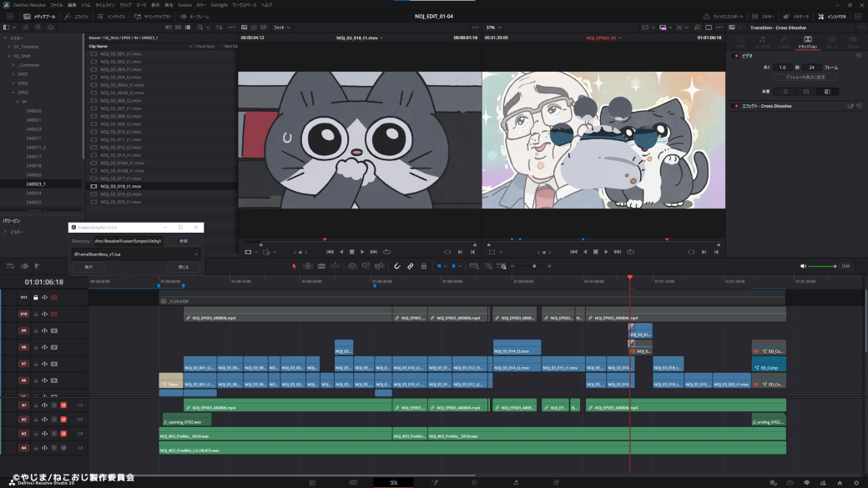Screen dimensions: 868x488
Task: Open the フィット source viewer zoom dropdown
Action: point(282,27)
